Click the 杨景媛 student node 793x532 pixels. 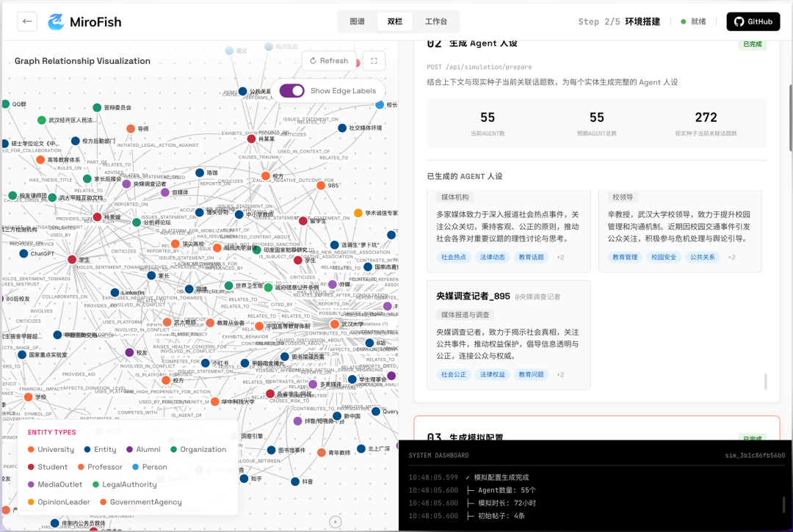pos(97,217)
